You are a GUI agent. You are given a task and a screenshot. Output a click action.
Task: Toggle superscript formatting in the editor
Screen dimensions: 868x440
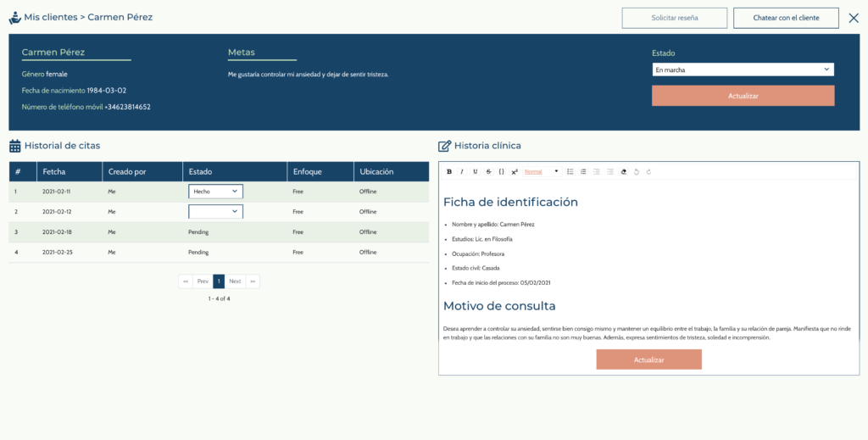[x=514, y=171]
